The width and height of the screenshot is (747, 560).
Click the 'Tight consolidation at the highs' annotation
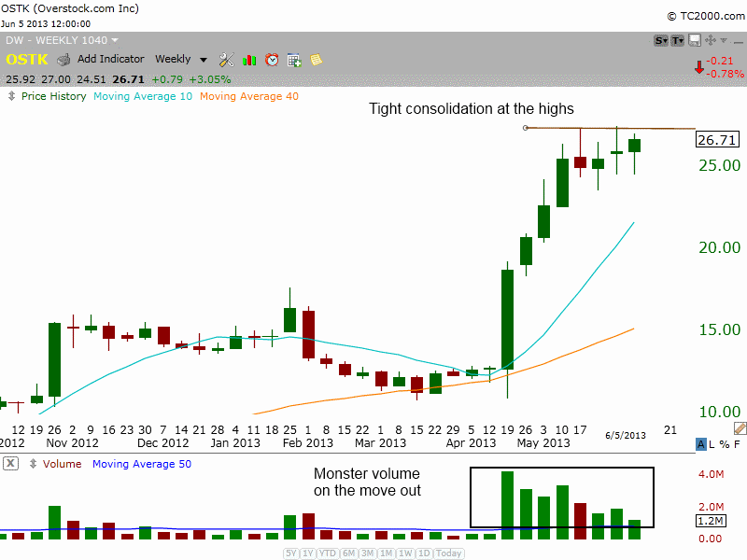(x=472, y=108)
